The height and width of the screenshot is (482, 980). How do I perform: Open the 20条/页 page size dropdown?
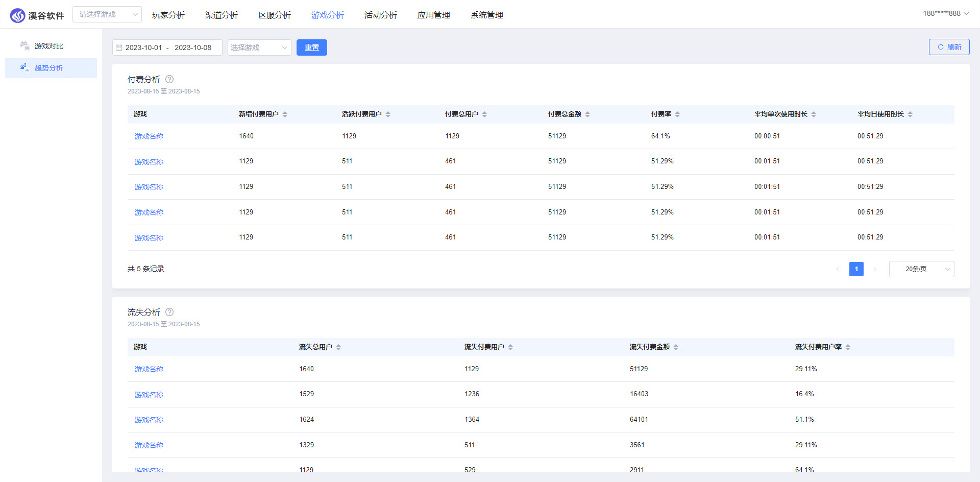click(x=921, y=269)
